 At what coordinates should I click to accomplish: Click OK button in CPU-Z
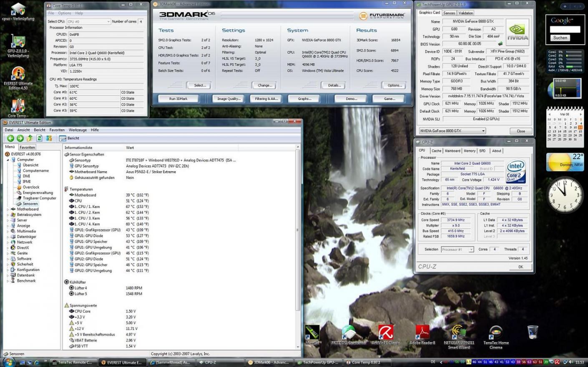pyautogui.click(x=520, y=267)
